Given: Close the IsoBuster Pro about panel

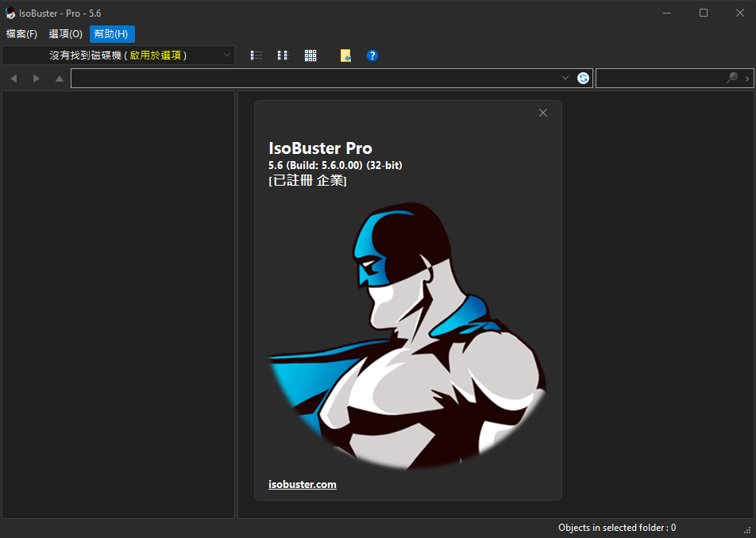Looking at the screenshot, I should (543, 113).
